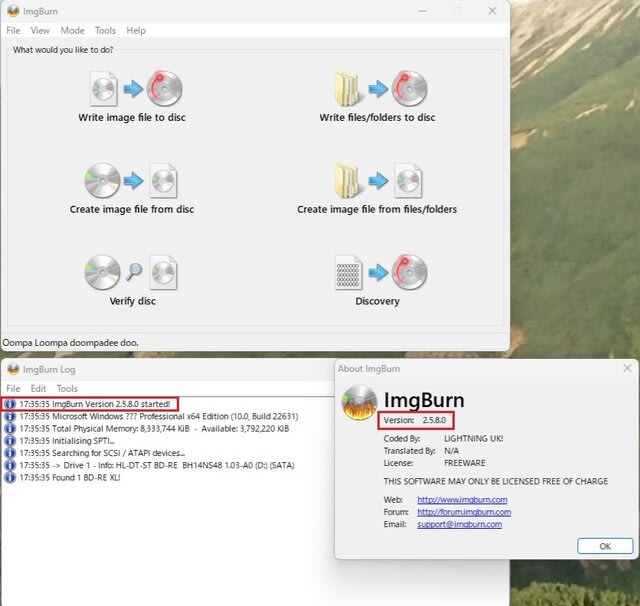Click 'THIS SOFTWARE MAY ONLY BE LICENSED FREE OF CHARGE'

[x=496, y=482]
